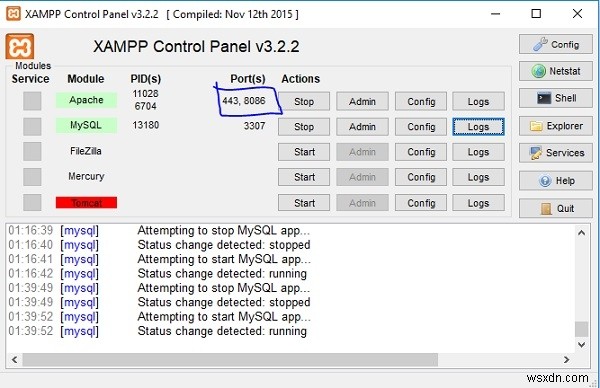Toggle the Apache service checkbox

coord(32,101)
